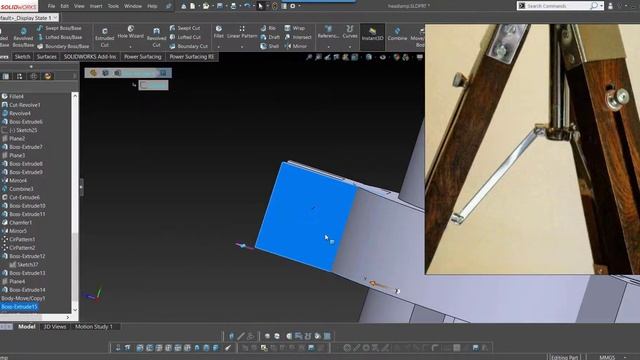Image resolution: width=640 pixels, height=360 pixels.
Task: Switch to the Power Surfacing tab
Action: coord(142,57)
